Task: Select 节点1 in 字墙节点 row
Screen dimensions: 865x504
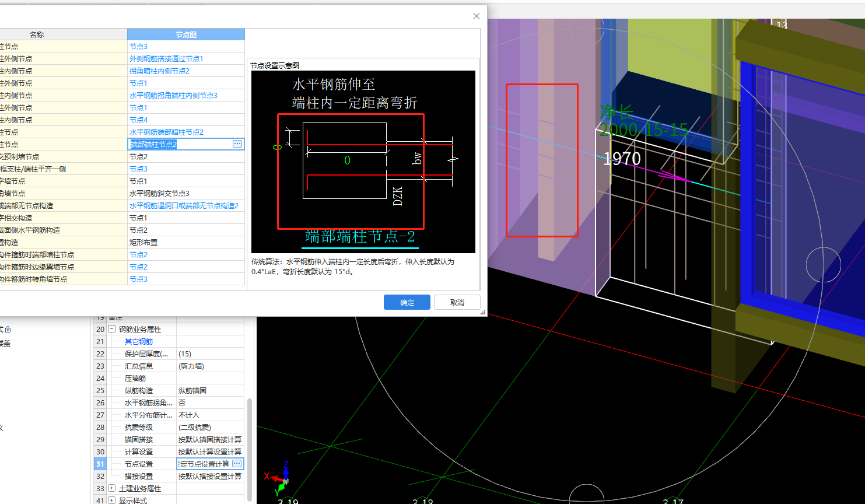Action: (x=186, y=181)
